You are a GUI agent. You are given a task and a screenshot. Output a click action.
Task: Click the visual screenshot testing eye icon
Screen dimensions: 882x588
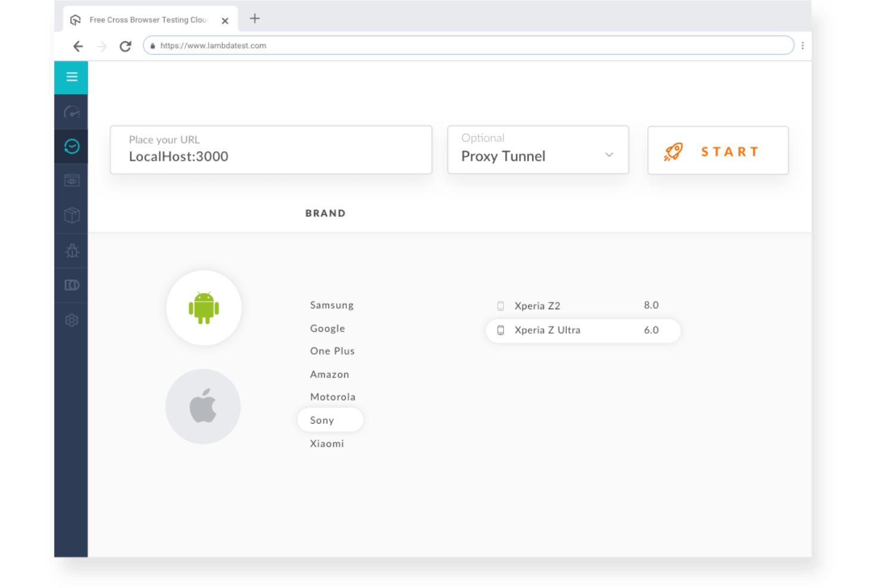[x=71, y=180]
